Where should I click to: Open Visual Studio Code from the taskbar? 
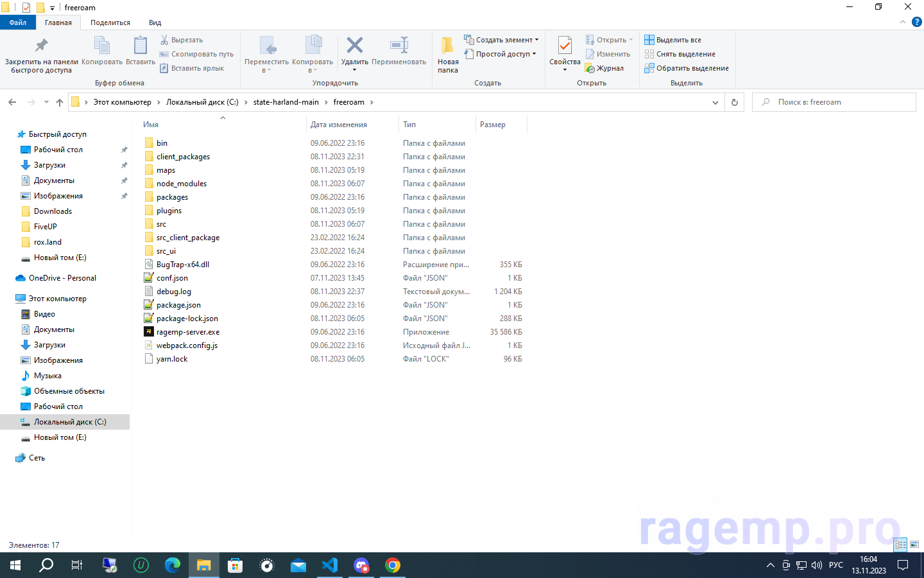(330, 565)
